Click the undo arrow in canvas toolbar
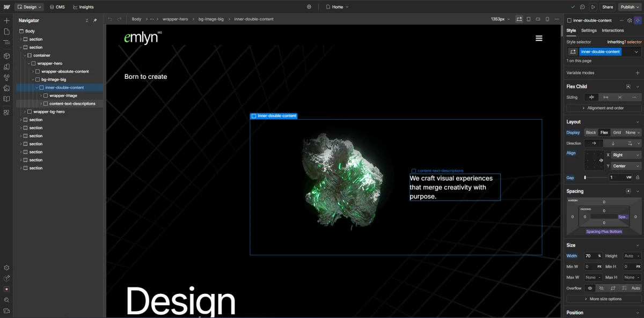The height and width of the screenshot is (318, 644). click(x=110, y=19)
